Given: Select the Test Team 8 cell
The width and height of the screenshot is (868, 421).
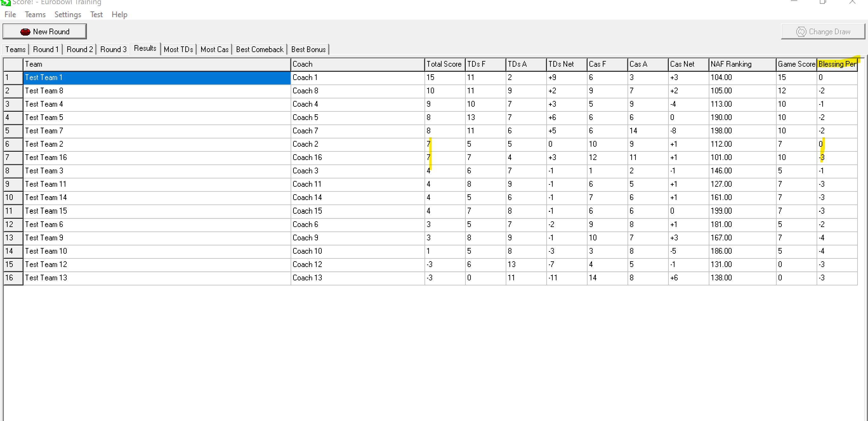Looking at the screenshot, I should [157, 91].
